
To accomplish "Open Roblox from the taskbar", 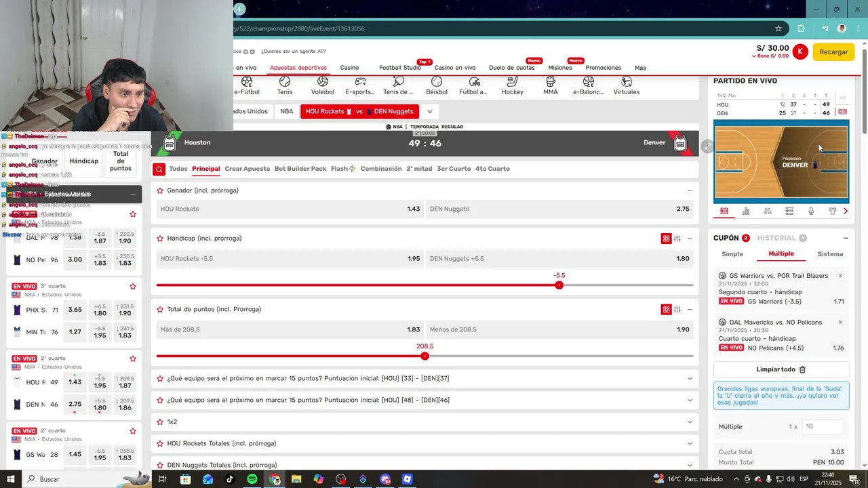I will (x=407, y=479).
